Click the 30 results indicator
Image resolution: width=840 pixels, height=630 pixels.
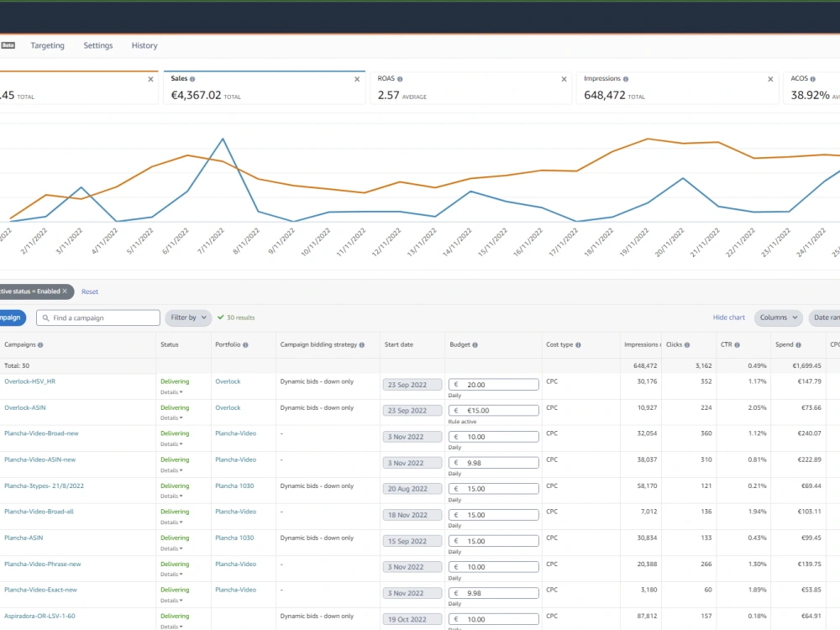click(236, 318)
